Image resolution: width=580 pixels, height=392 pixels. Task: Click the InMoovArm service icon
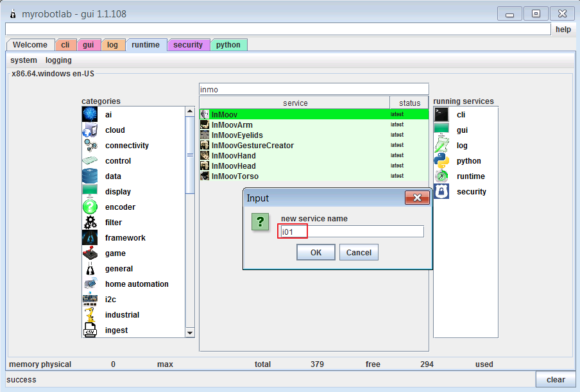click(205, 124)
